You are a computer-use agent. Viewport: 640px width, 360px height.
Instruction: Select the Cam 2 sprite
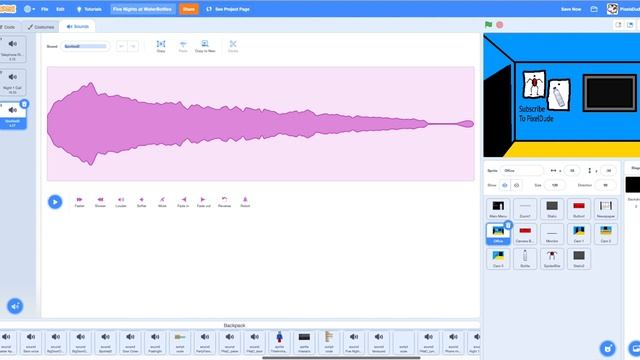(x=606, y=234)
